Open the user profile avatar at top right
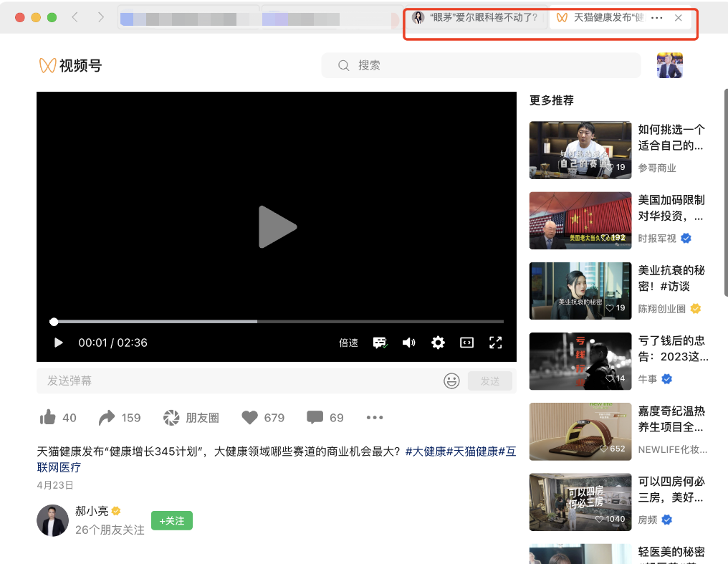 pos(669,65)
